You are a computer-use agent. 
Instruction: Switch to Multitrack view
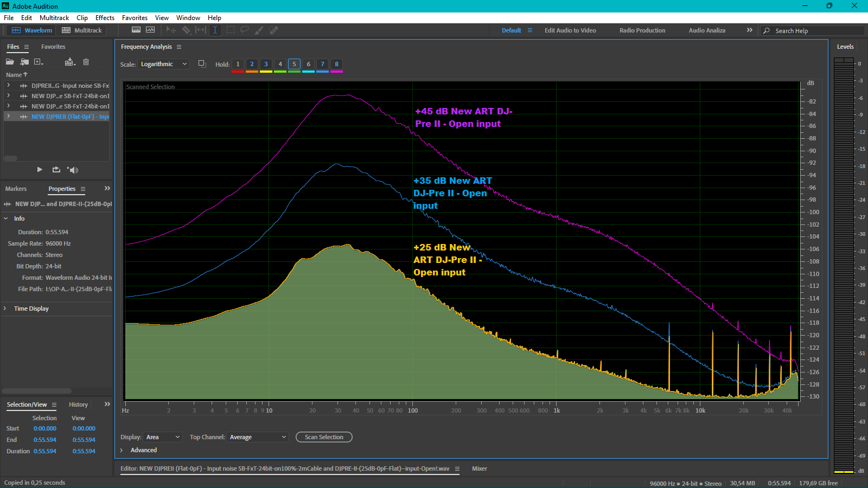(81, 30)
